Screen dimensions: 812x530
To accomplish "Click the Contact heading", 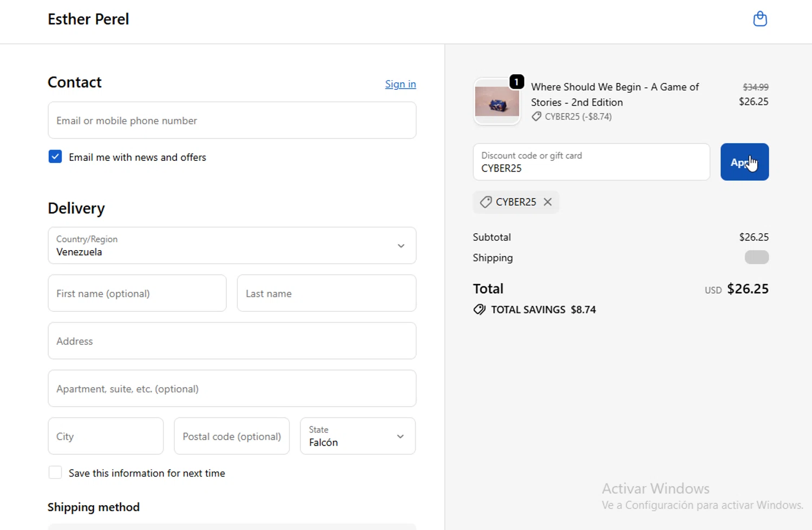I will 75,82.
